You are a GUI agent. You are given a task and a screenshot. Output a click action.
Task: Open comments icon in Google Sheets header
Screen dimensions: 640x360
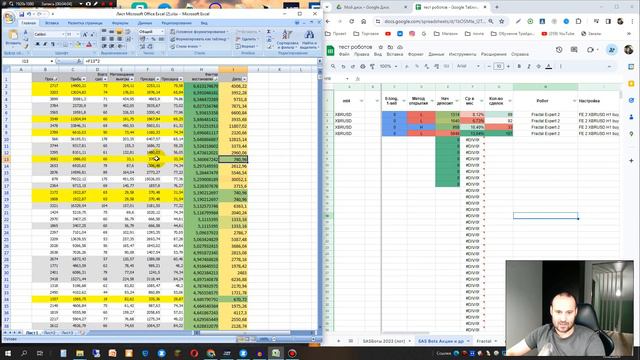tap(574, 49)
